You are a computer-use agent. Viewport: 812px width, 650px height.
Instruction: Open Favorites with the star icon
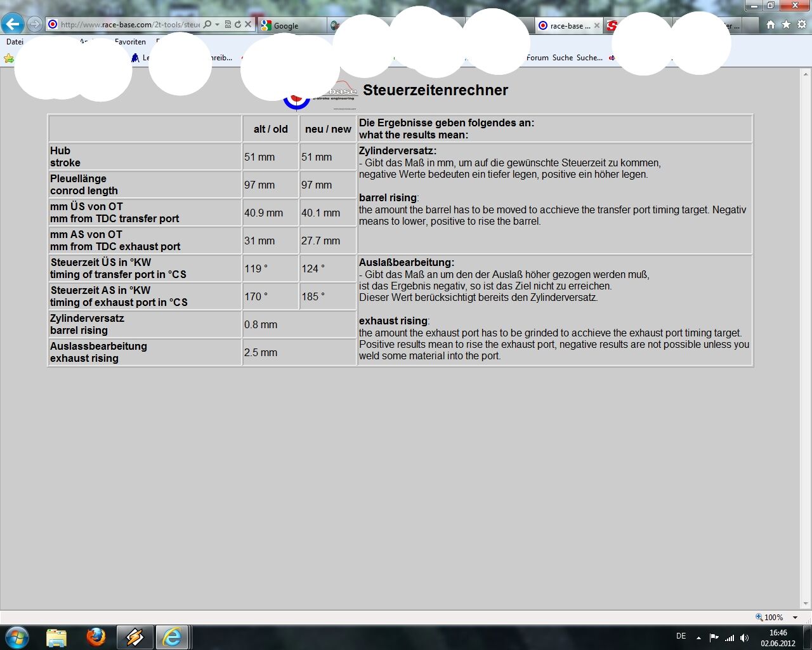point(786,25)
